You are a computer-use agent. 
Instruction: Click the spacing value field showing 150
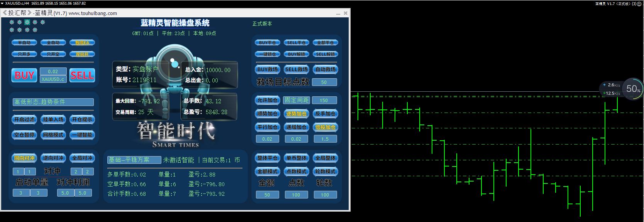click(324, 100)
